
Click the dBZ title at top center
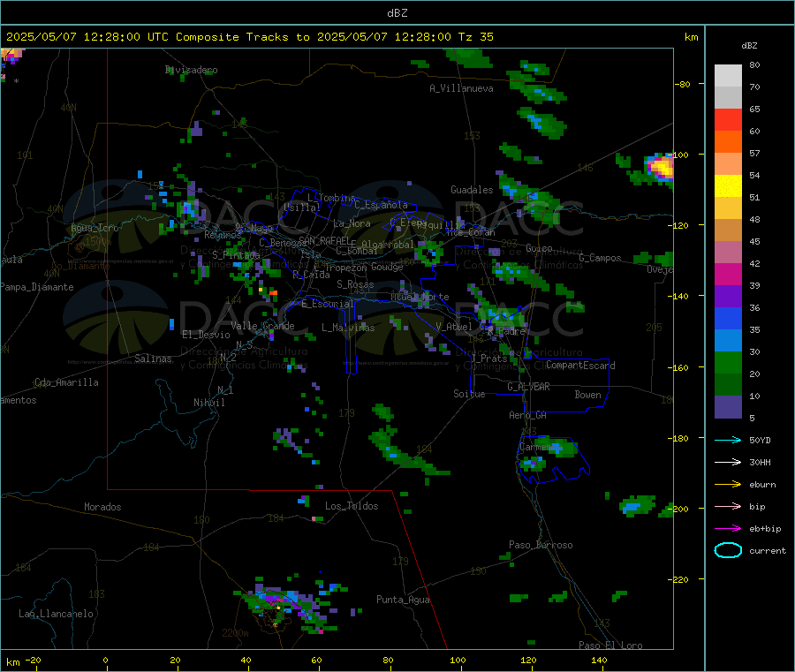(x=397, y=13)
